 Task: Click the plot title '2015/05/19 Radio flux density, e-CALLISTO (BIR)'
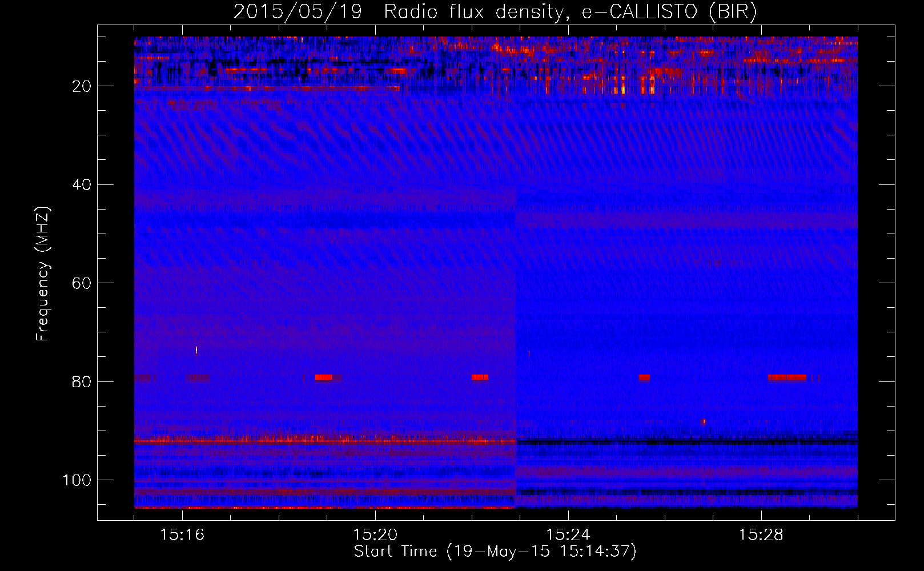(495, 11)
